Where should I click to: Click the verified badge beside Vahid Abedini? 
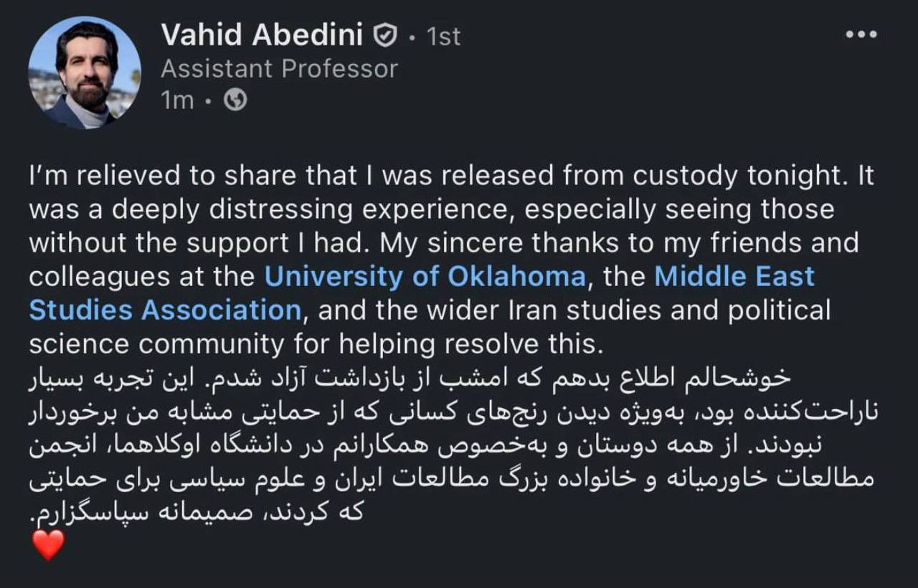click(x=386, y=35)
